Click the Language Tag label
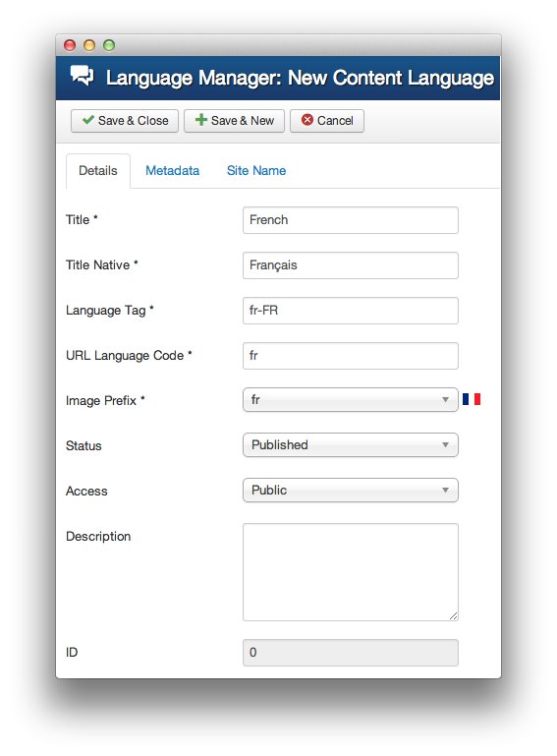The height and width of the screenshot is (756, 557). click(109, 310)
